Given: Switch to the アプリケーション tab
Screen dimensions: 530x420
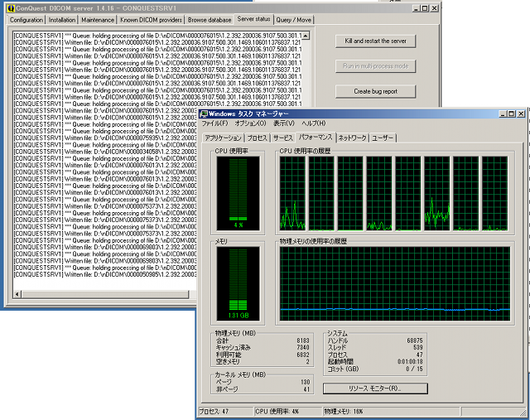Looking at the screenshot, I should click(x=223, y=138).
